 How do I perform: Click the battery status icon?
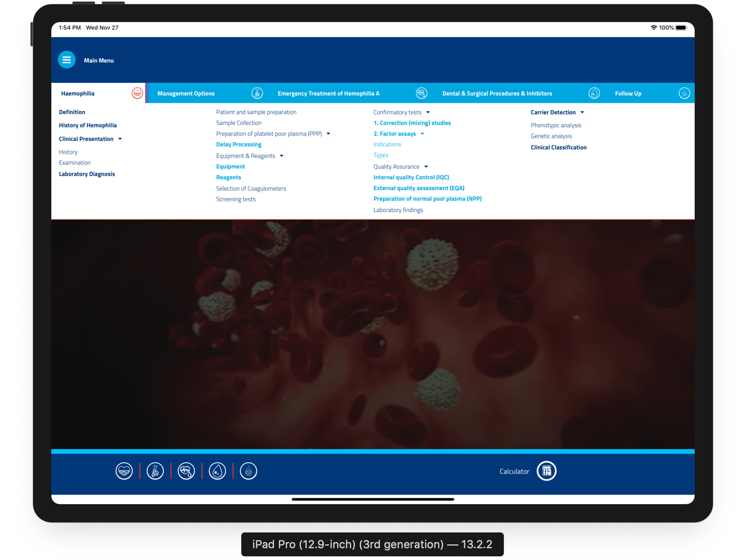coord(681,28)
